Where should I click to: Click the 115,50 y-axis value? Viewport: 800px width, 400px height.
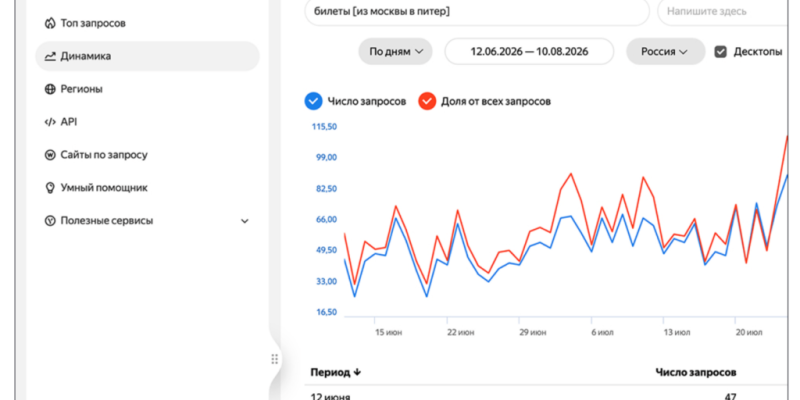(324, 127)
